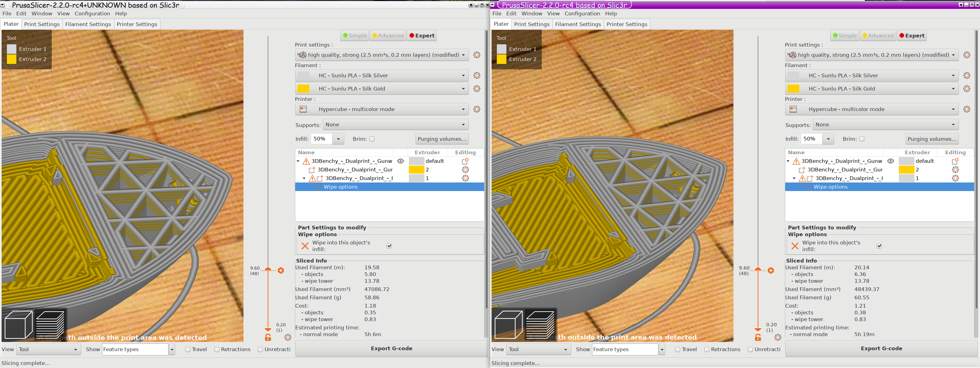Open print settings gear in right window

point(967,55)
